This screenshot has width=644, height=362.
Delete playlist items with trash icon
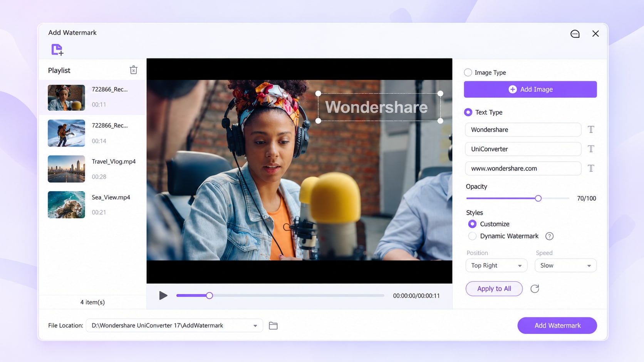[133, 70]
